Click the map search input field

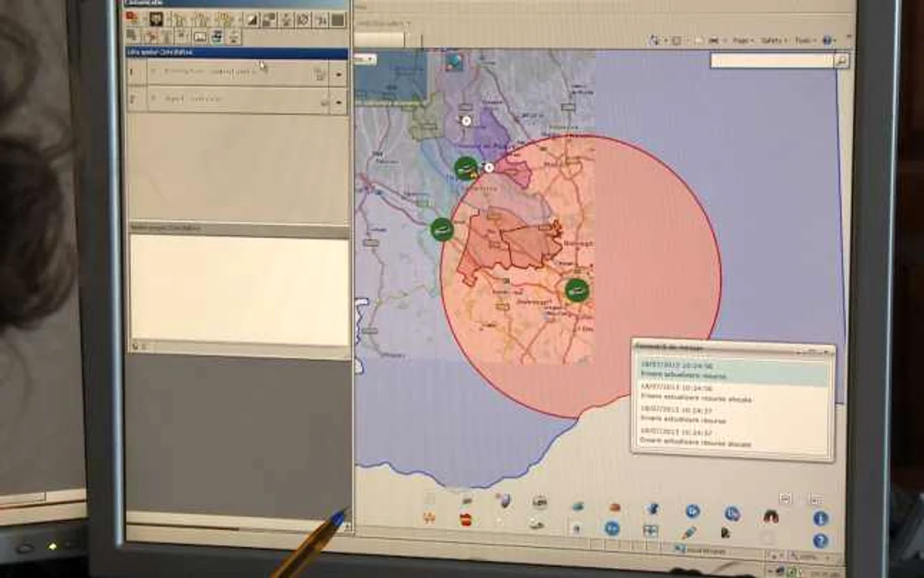pyautogui.click(x=772, y=61)
